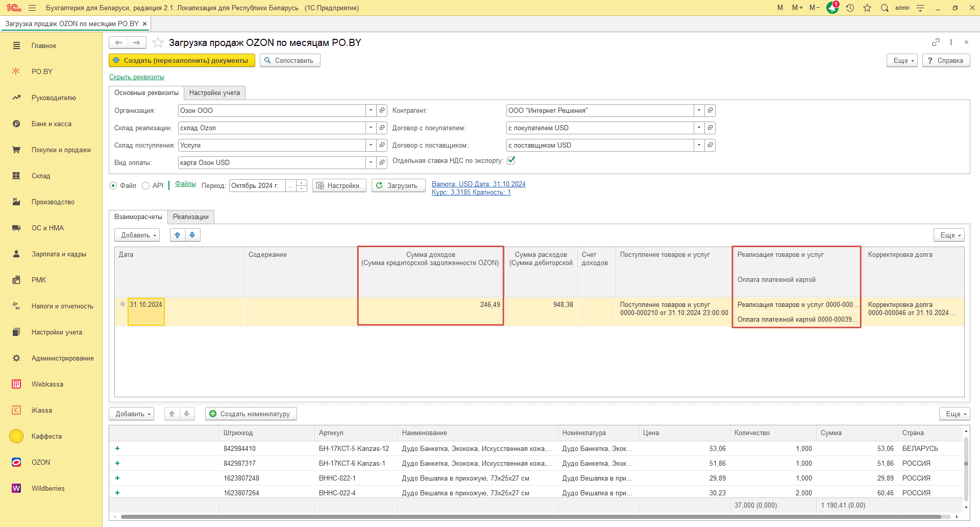Click Создать (перезаполнить) документы button

[182, 60]
